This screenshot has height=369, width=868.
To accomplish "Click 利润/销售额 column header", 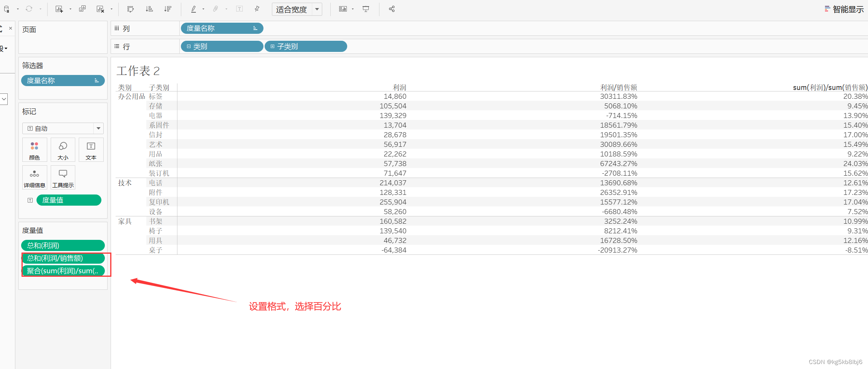I will coord(619,88).
